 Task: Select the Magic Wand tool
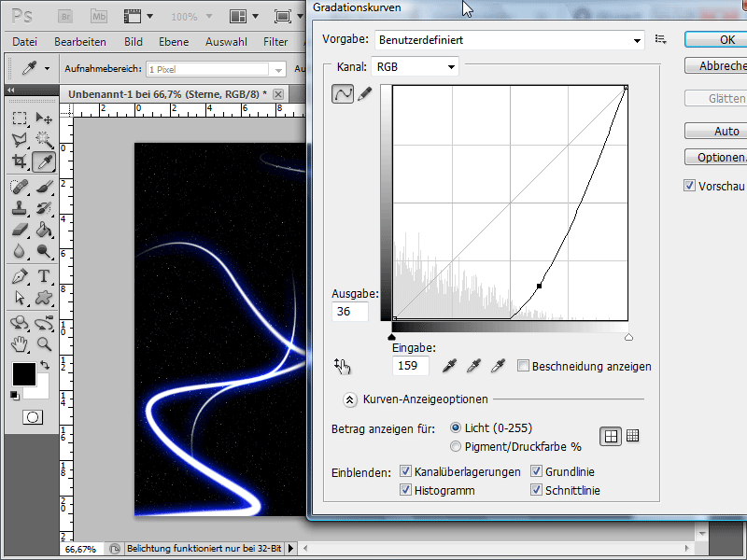click(x=44, y=139)
